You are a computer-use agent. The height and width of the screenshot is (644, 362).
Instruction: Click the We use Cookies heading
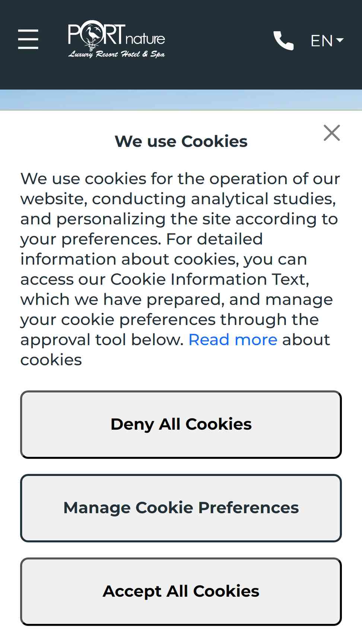pos(181,142)
